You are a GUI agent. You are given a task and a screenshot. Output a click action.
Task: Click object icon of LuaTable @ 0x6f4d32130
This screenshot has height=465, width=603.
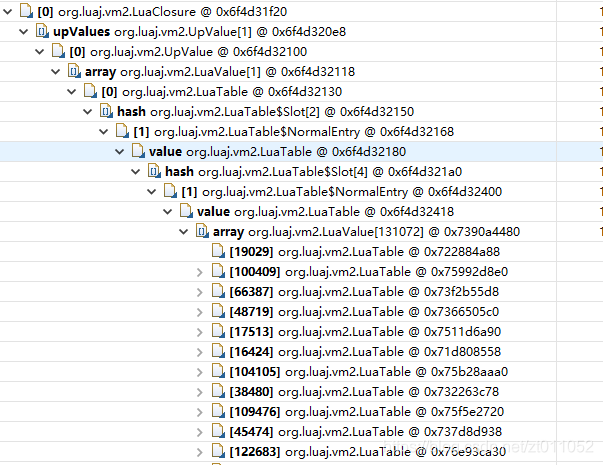tap(90, 91)
